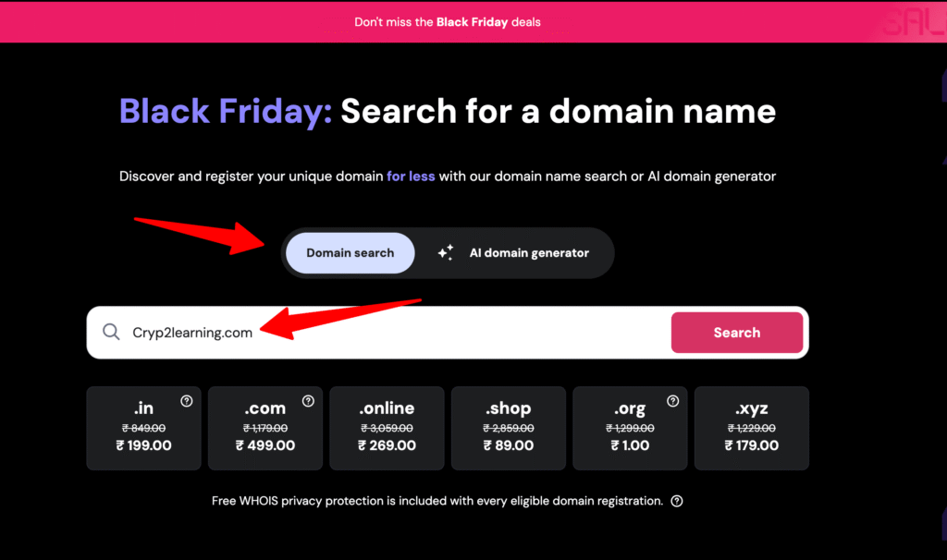The image size is (947, 560).
Task: Open the Black Friday deals banner
Action: [x=448, y=22]
